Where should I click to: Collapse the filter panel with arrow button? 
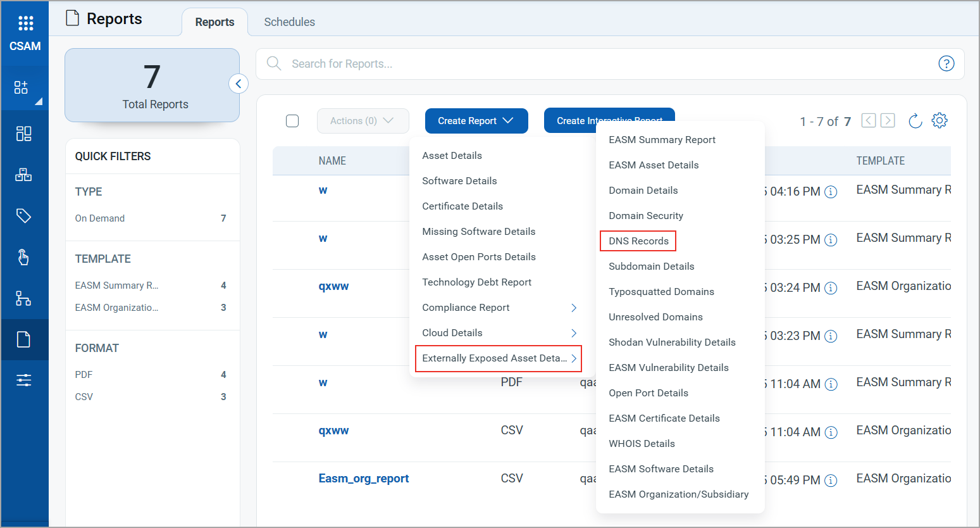click(239, 84)
